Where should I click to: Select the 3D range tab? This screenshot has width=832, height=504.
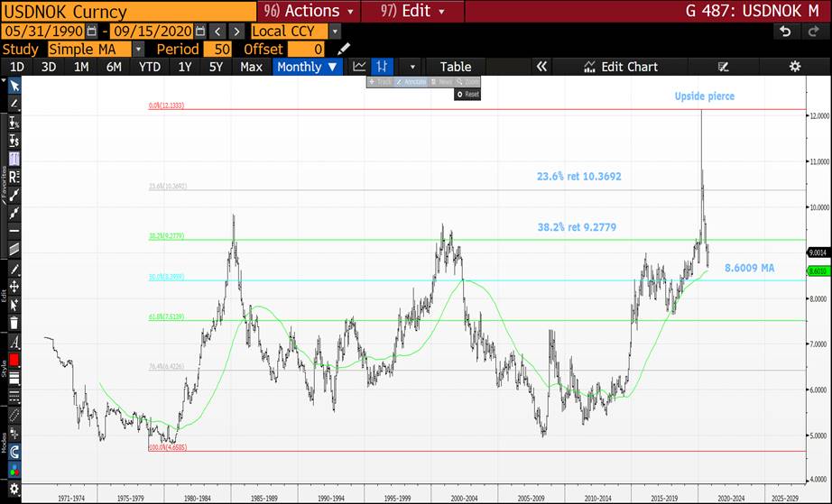pyautogui.click(x=49, y=67)
